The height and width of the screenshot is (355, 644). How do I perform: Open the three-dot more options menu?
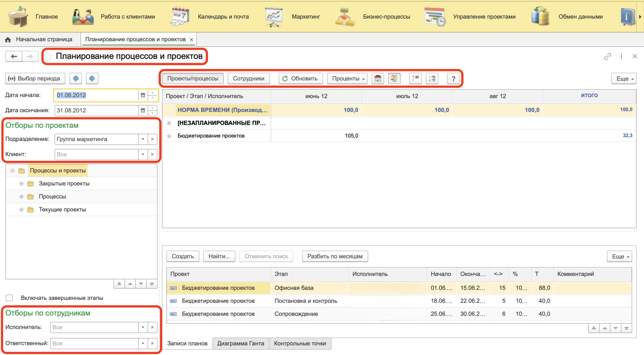(x=621, y=56)
